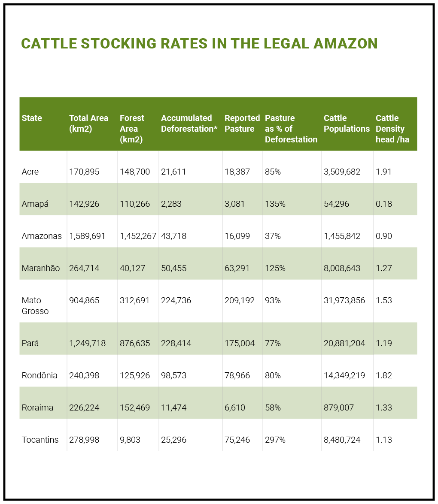Select the Forest Area (km2) header
438x504 pixels.
point(132,129)
